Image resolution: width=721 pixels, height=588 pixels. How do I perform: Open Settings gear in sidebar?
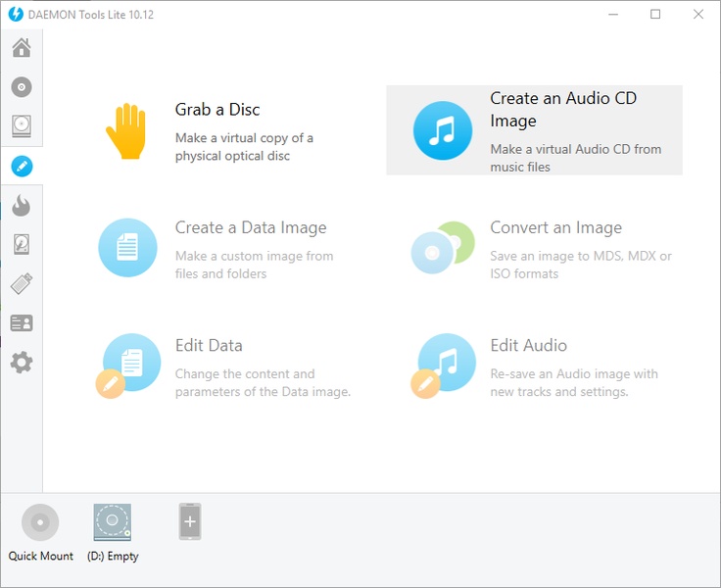point(21,363)
